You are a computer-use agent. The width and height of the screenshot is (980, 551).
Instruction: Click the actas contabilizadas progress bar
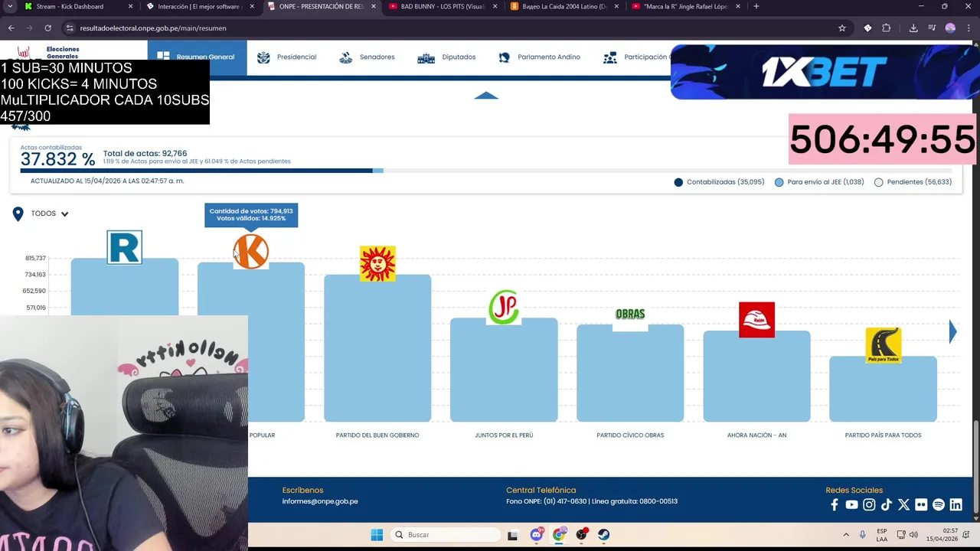pos(486,171)
